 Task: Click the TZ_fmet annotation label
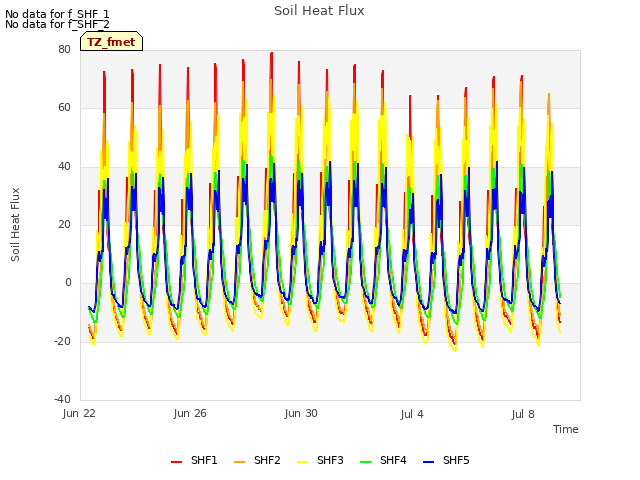[x=111, y=42]
